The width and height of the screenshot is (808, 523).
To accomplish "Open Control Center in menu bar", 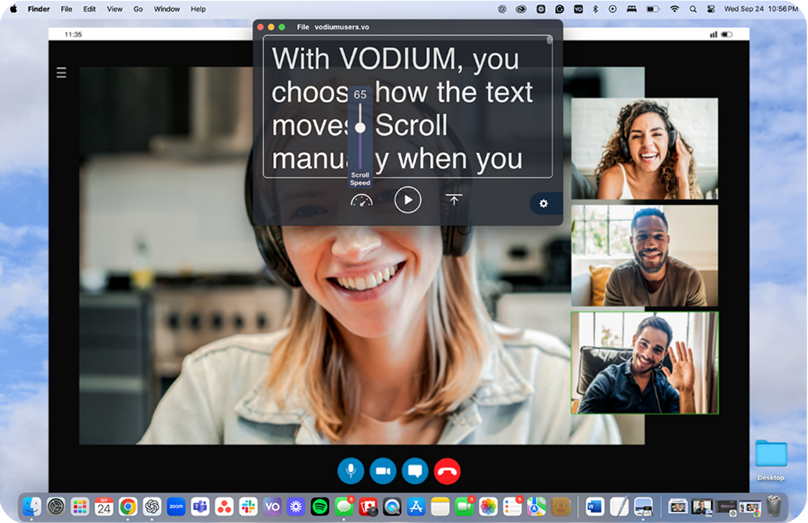I will click(711, 9).
